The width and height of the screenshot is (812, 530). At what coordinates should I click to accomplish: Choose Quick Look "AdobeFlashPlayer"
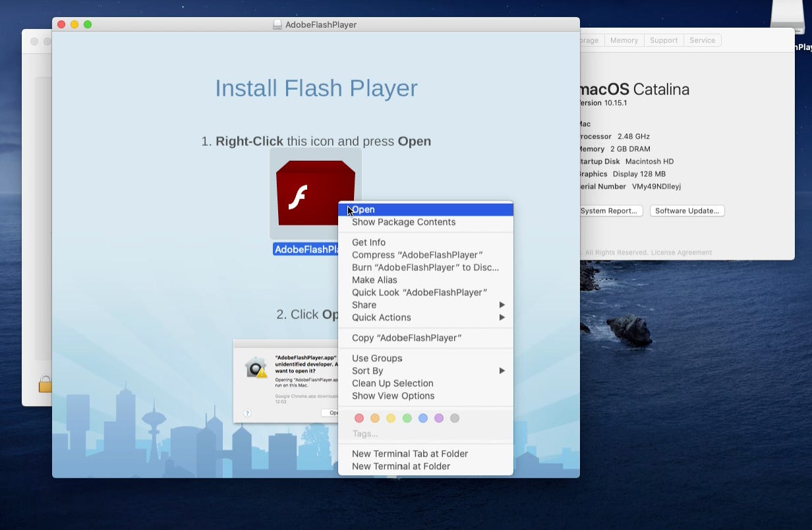(426, 293)
